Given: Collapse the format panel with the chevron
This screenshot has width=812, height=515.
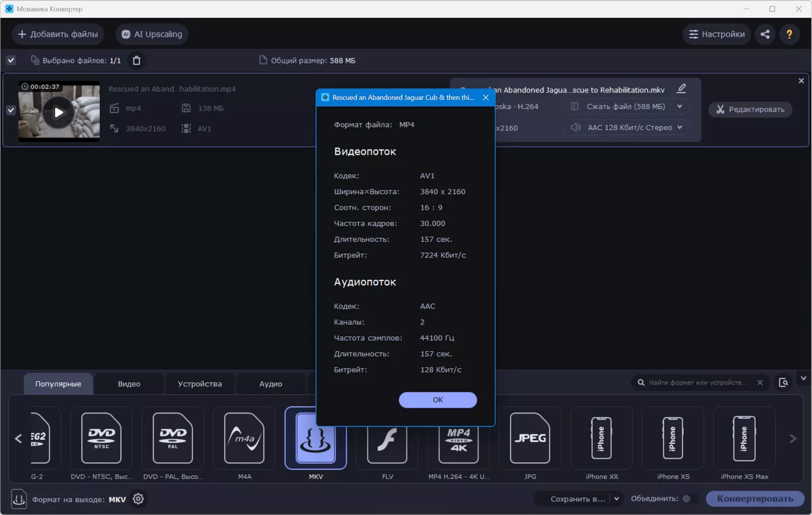Looking at the screenshot, I should click(803, 378).
